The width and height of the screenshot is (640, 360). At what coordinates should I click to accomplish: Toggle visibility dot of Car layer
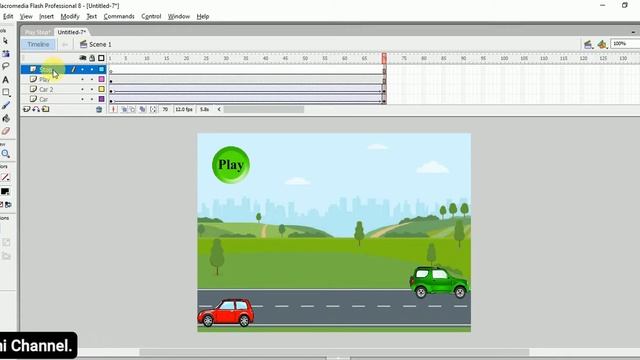click(82, 99)
